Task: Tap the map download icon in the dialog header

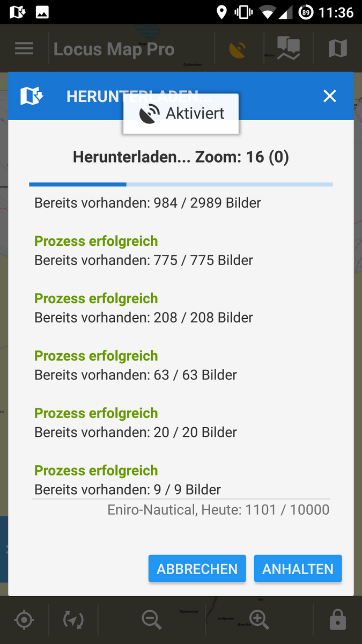Action: [32, 96]
